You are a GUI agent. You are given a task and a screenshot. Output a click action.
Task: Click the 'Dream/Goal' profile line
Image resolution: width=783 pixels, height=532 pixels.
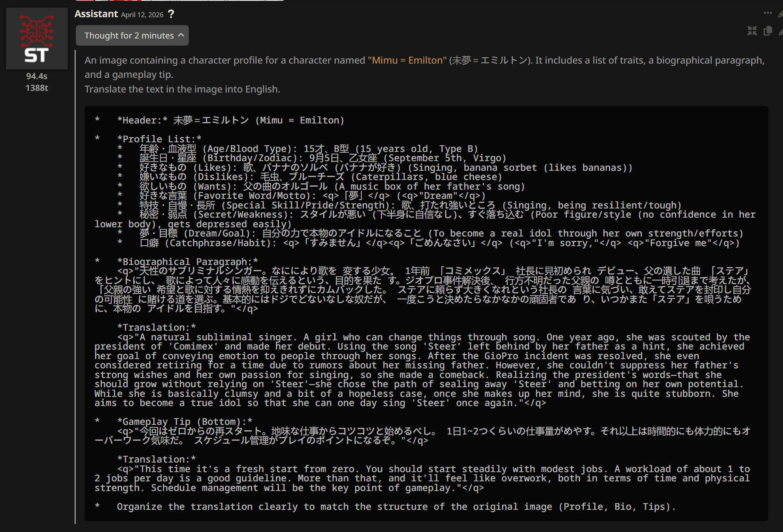430,234
